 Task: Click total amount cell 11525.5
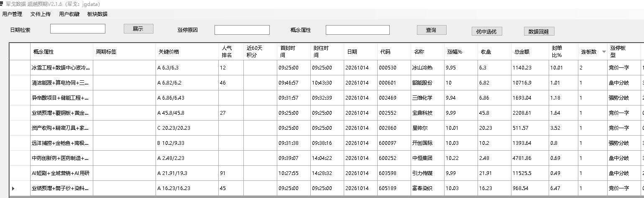coord(530,173)
